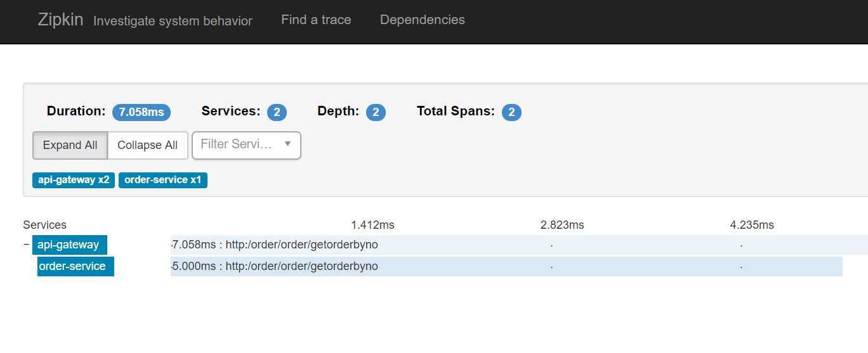Collapse the api-gateway span with minus icon
The width and height of the screenshot is (868, 353).
coord(26,245)
